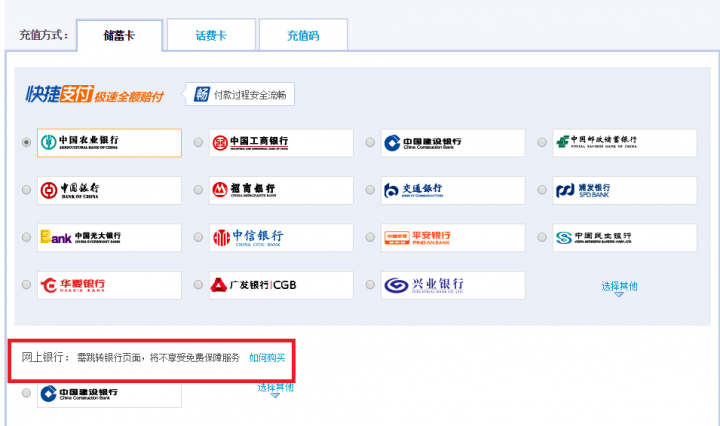
Task: Select the 中国光大银行 radio button
Action: tap(26, 237)
